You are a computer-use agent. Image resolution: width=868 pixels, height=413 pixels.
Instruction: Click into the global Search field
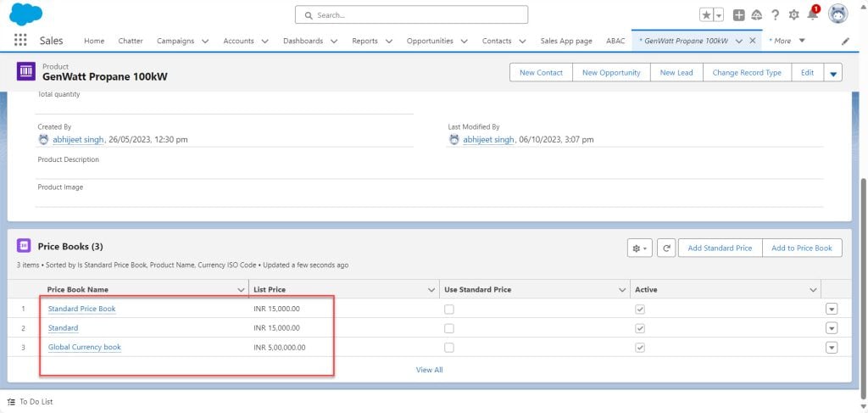[x=411, y=15]
